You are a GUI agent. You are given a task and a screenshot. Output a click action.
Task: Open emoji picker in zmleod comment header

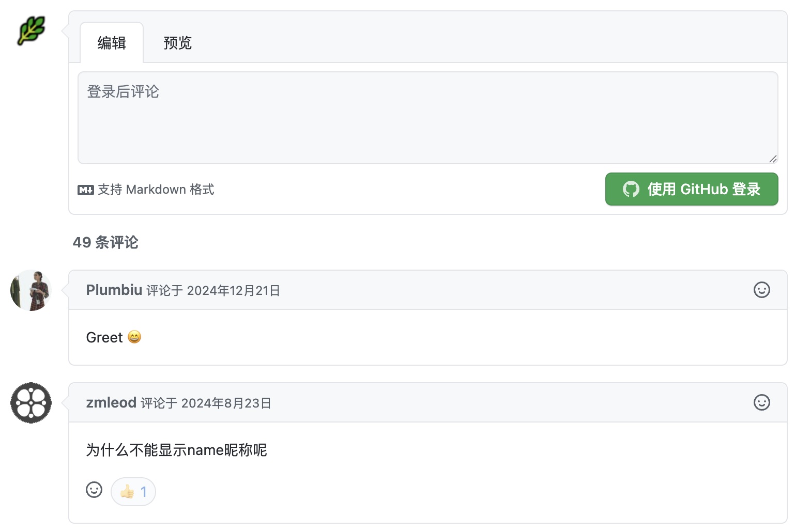pyautogui.click(x=761, y=402)
